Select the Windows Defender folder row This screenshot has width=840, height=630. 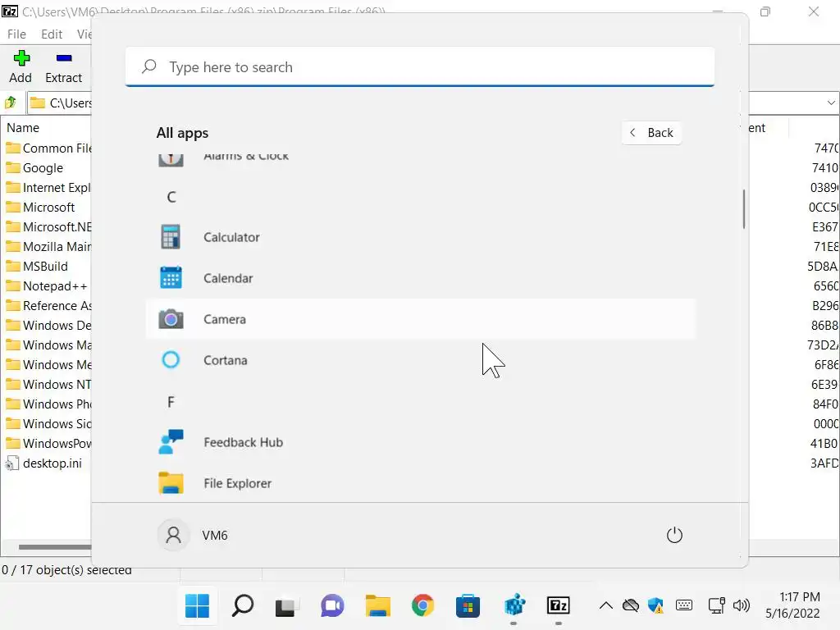[48, 326]
